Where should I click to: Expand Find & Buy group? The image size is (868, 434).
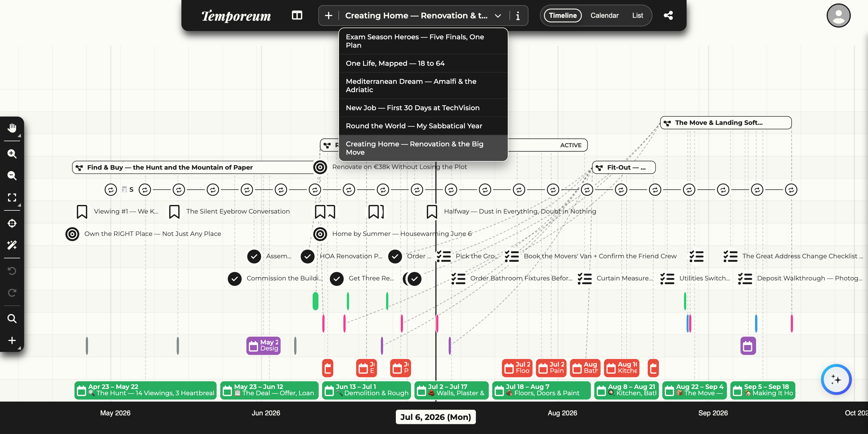point(194,167)
